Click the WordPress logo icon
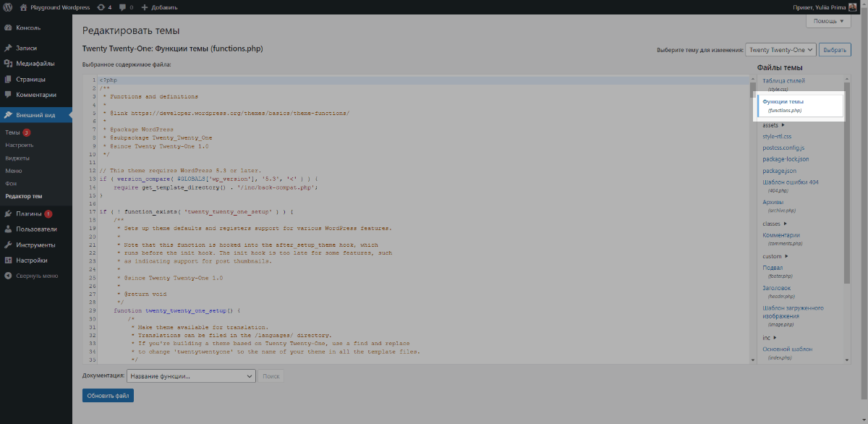The image size is (868, 424). point(8,7)
